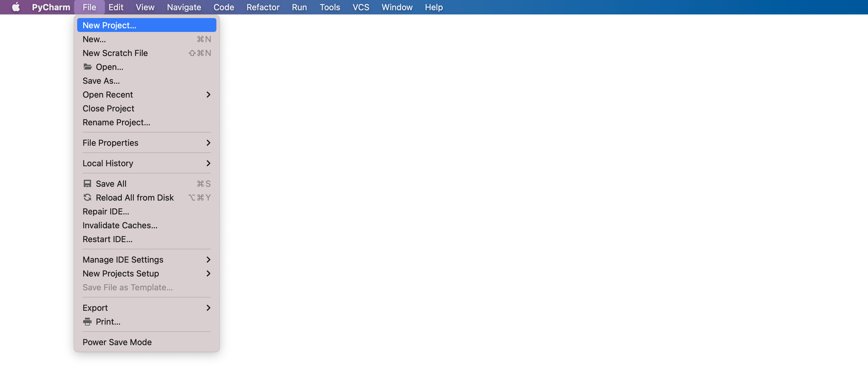
Task: Toggle Power Save Mode
Action: [x=146, y=342]
